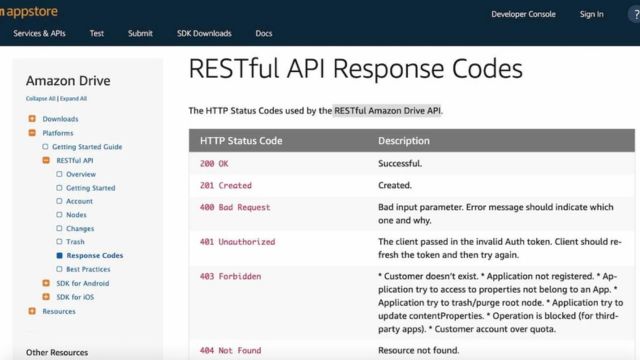
Task: Open the Changes sidebar page
Action: click(80, 229)
